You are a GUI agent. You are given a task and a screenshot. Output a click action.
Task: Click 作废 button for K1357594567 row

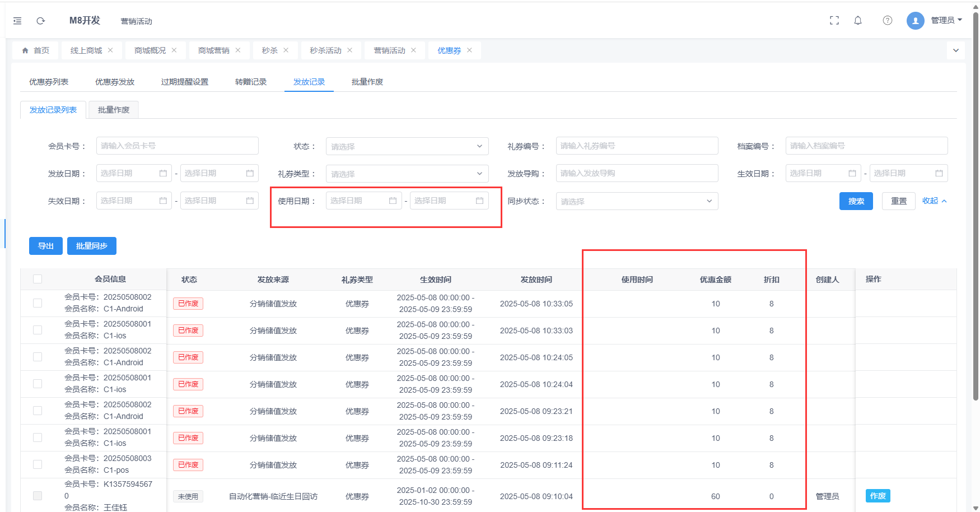[878, 496]
